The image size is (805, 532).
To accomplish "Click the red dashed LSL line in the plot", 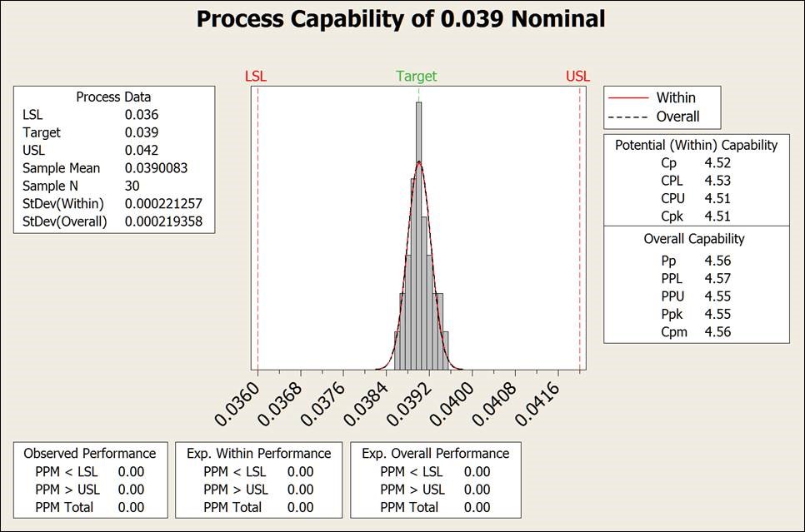I will click(x=257, y=228).
